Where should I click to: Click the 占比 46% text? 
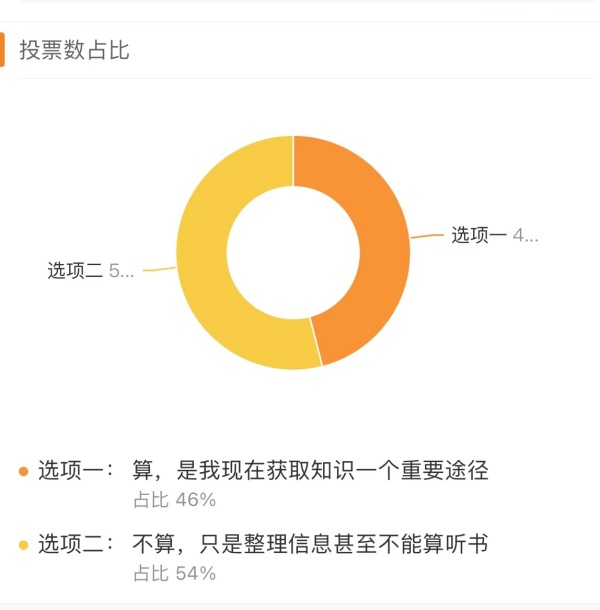[174, 499]
